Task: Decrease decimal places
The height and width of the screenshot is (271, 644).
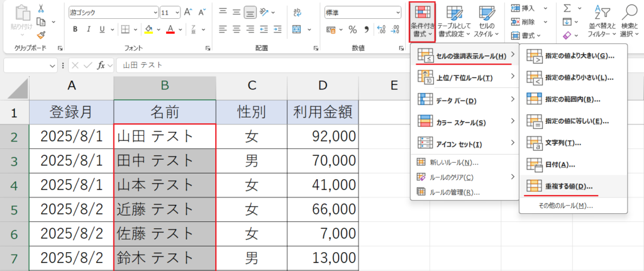Action: click(x=395, y=30)
